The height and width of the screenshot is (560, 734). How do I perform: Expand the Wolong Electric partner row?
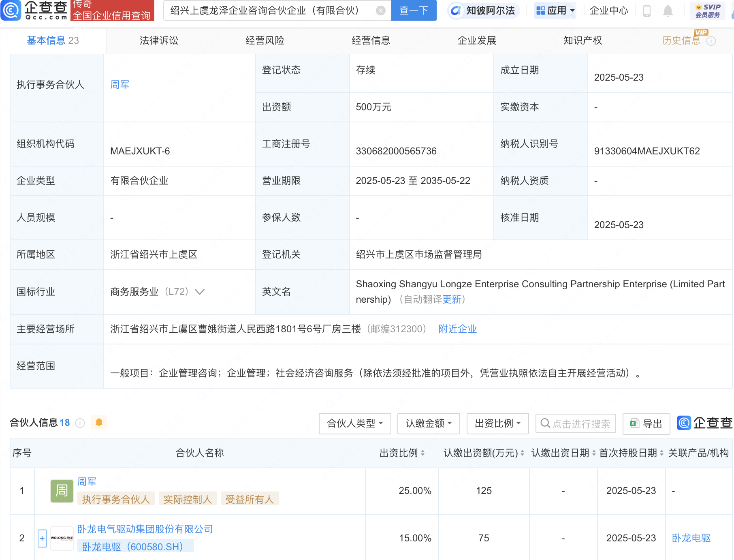click(42, 538)
